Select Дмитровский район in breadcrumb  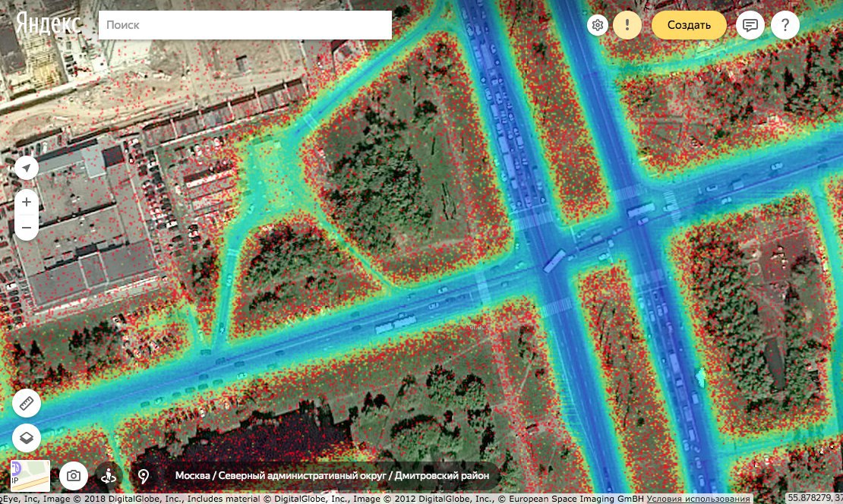(x=441, y=476)
